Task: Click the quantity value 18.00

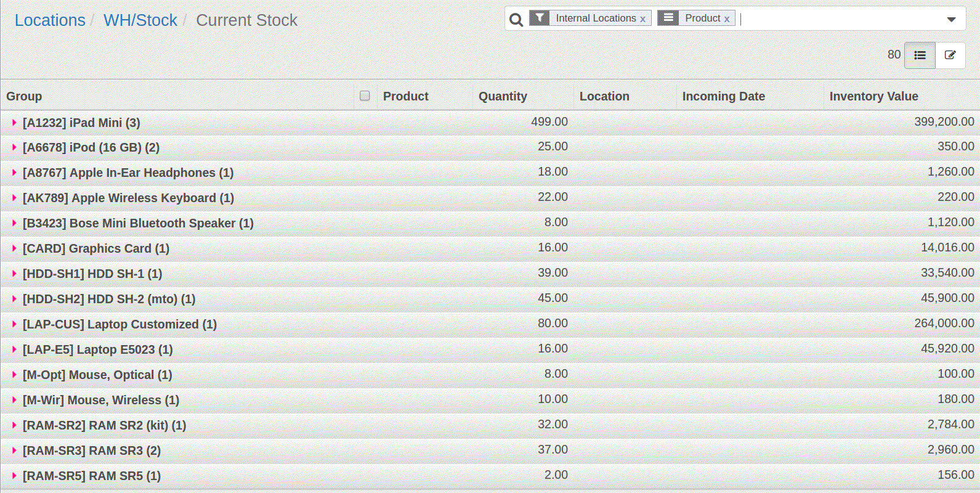Action: [553, 172]
